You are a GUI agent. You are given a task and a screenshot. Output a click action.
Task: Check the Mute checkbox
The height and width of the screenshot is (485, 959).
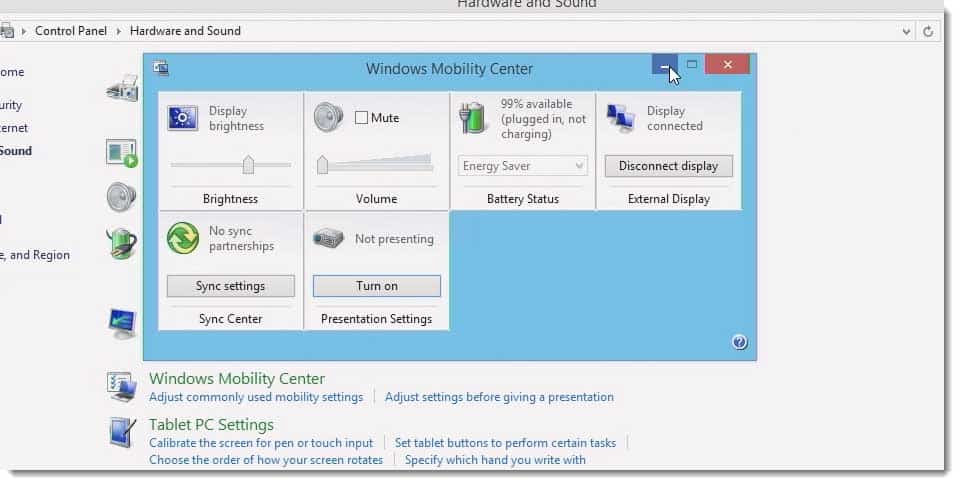361,117
